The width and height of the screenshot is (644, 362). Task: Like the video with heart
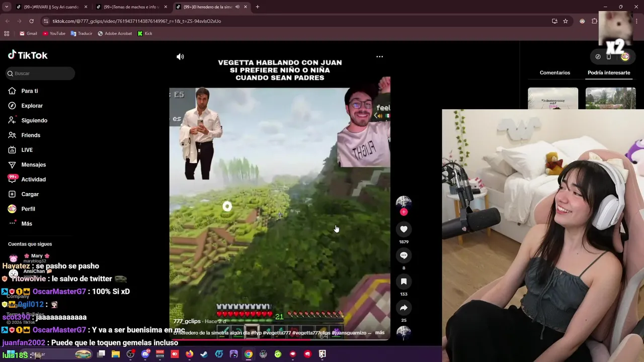[x=404, y=229]
